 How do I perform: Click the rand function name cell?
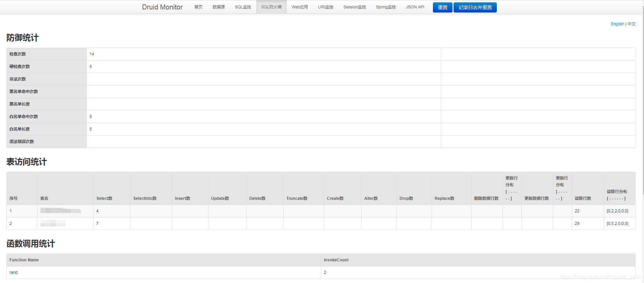14,273
